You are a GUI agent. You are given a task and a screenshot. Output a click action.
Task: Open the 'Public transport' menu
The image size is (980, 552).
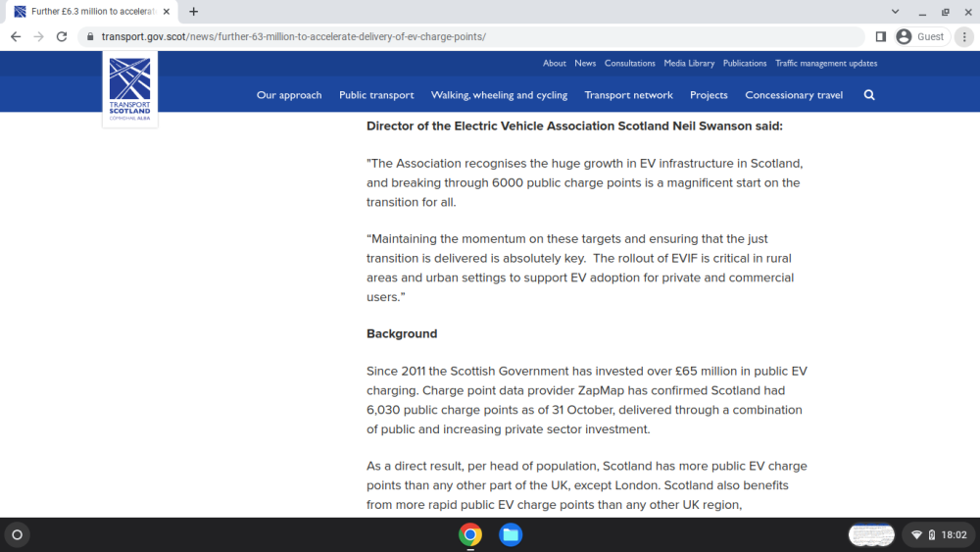tap(376, 95)
